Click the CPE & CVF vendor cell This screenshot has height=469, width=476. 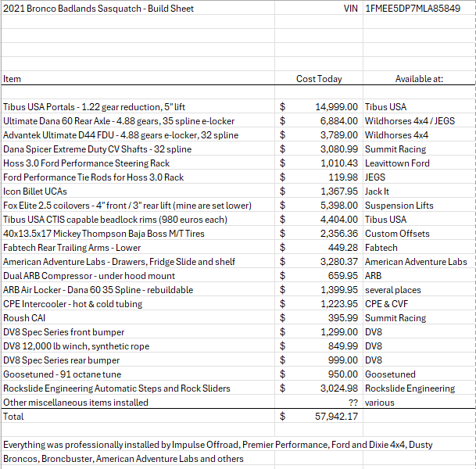419,303
